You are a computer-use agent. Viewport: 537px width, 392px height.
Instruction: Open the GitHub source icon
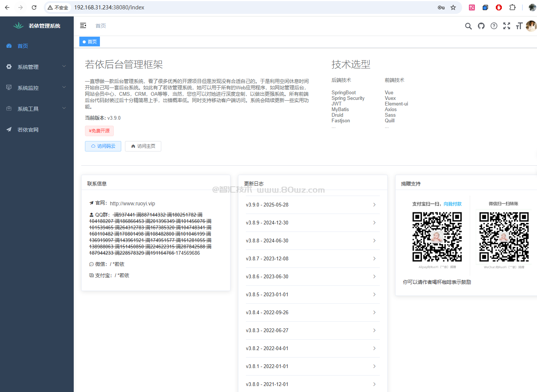click(x=481, y=26)
